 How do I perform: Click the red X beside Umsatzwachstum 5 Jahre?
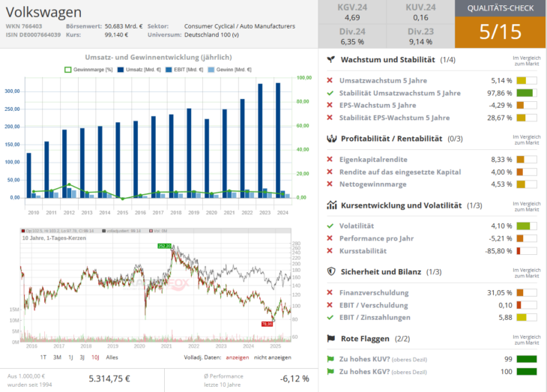(x=330, y=80)
